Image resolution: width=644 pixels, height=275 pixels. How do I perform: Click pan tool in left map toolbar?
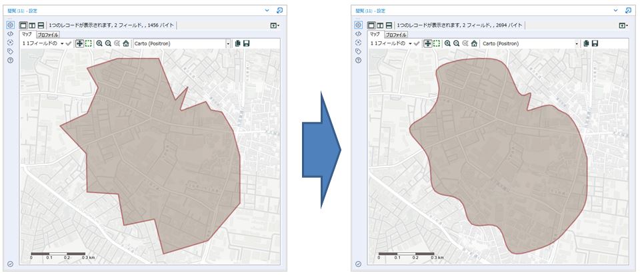[80, 43]
